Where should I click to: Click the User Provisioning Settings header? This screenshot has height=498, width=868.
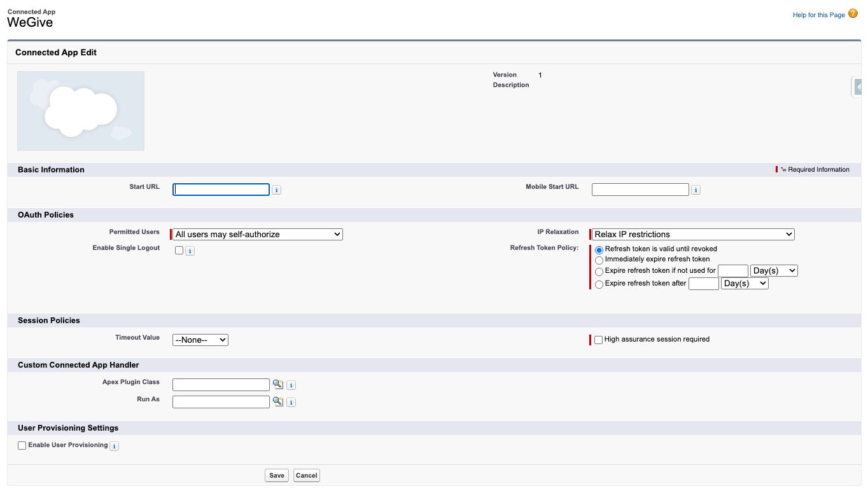point(68,428)
